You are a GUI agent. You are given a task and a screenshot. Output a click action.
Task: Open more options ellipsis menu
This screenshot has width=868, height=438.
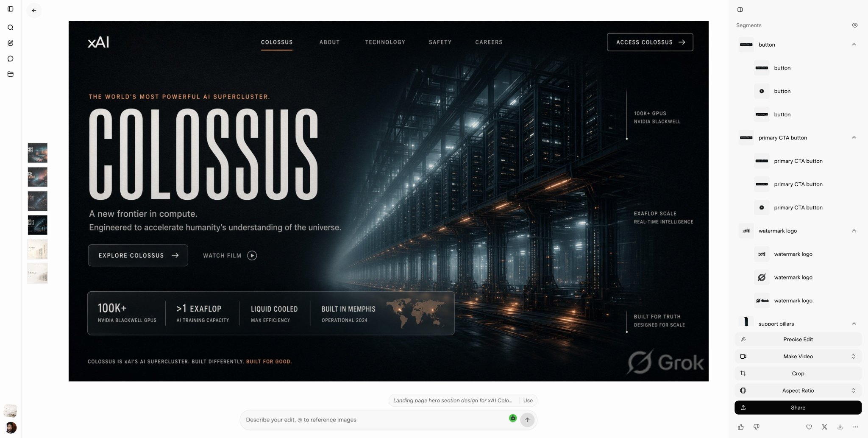(x=855, y=427)
